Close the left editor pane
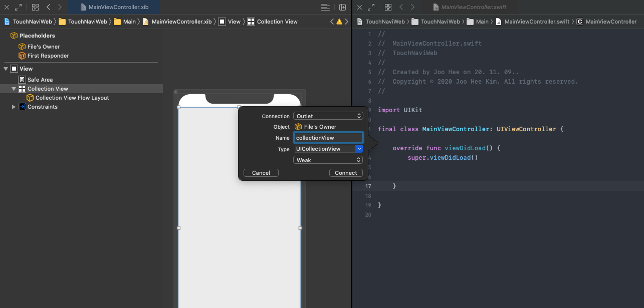This screenshot has width=644, height=308. tap(7, 8)
